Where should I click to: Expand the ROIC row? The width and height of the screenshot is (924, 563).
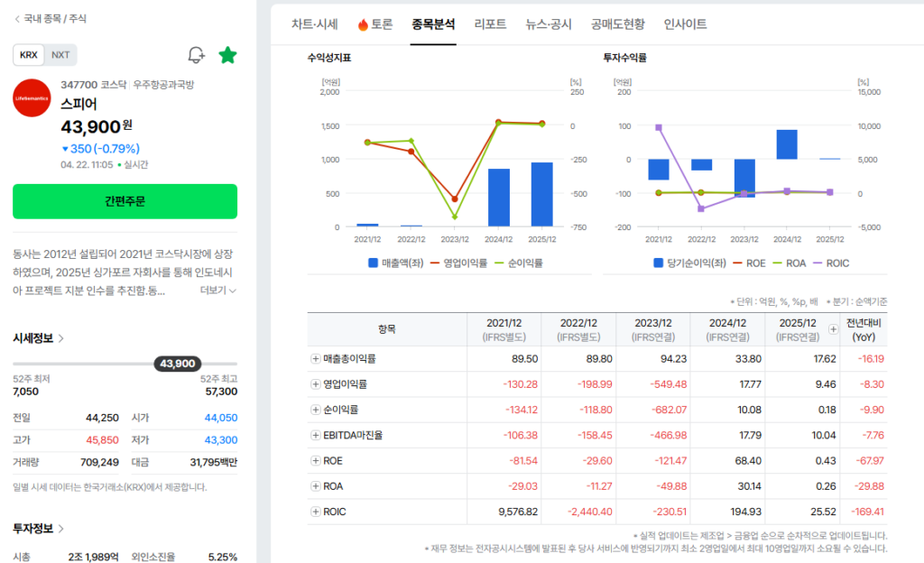(x=315, y=512)
